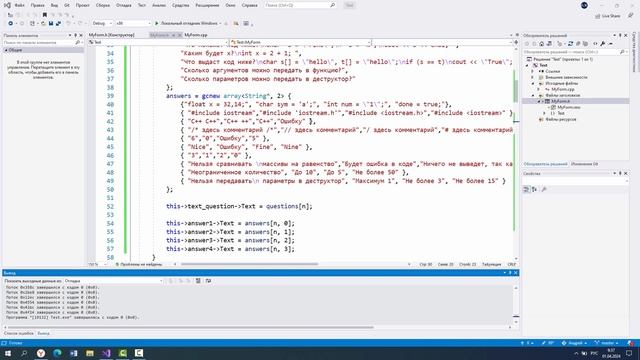Image resolution: width=640 pixels, height=360 pixels.
Task: Click the Visual Studio taskbar icon
Action: (106, 353)
